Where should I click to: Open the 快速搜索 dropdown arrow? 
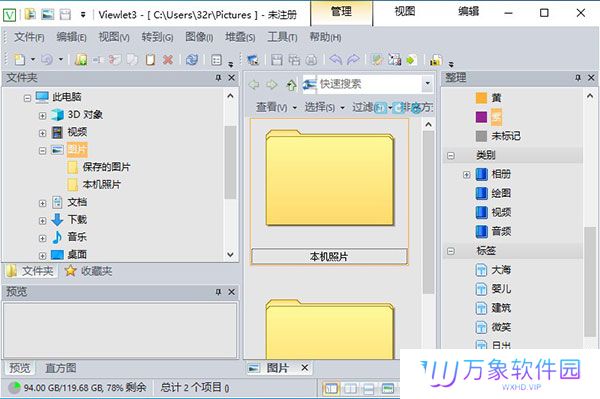(x=427, y=83)
